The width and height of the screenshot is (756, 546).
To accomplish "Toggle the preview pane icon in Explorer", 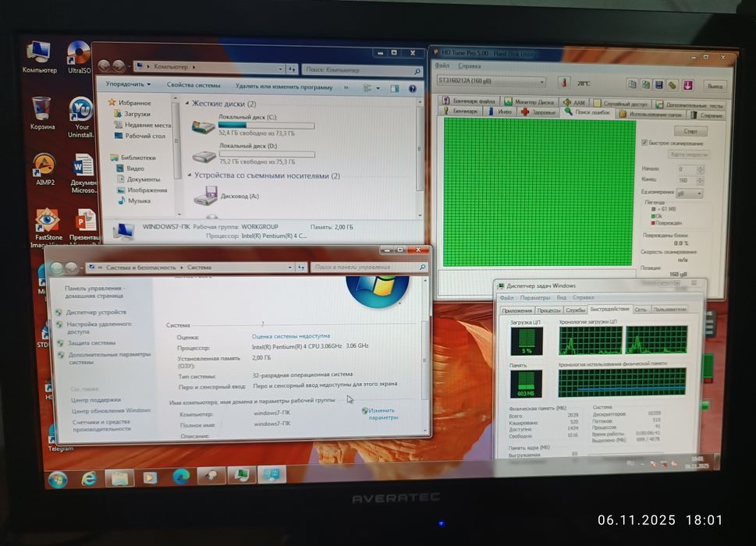I will pos(395,88).
